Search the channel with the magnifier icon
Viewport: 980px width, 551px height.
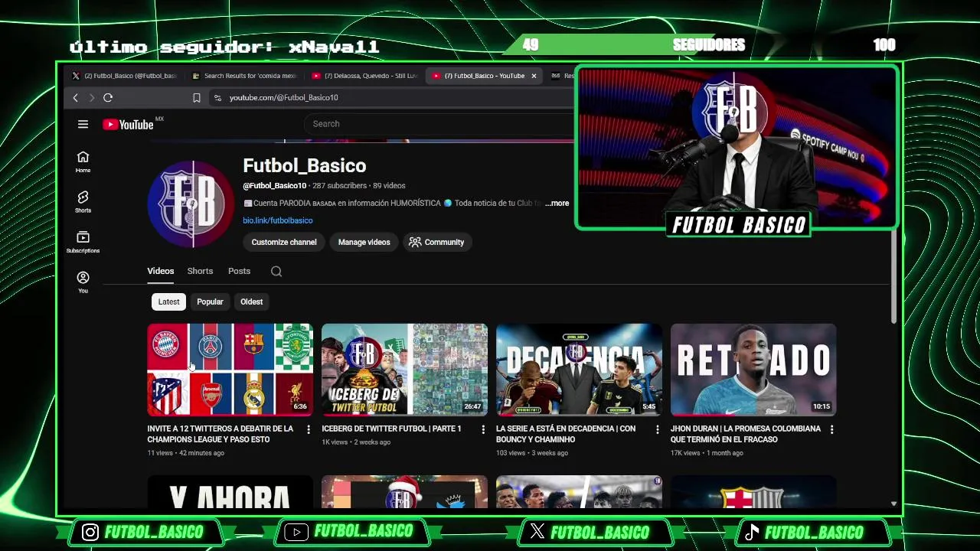pos(276,271)
